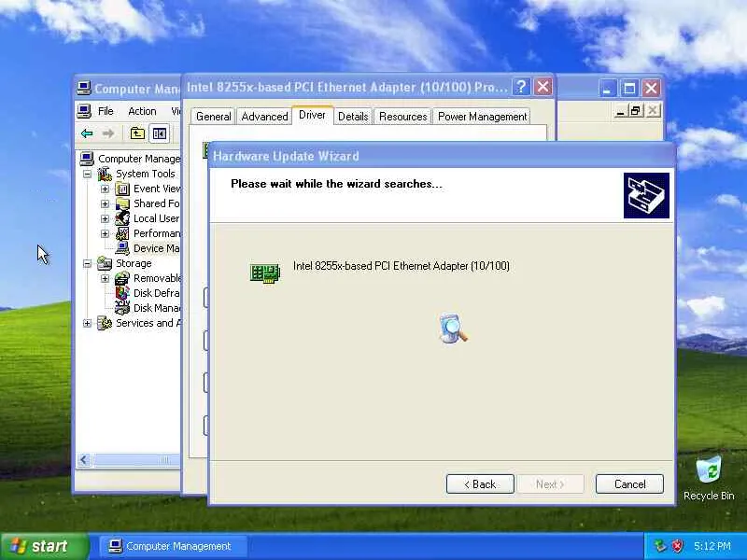747x560 pixels.
Task: Click the Performance Logs icon
Action: (122, 233)
